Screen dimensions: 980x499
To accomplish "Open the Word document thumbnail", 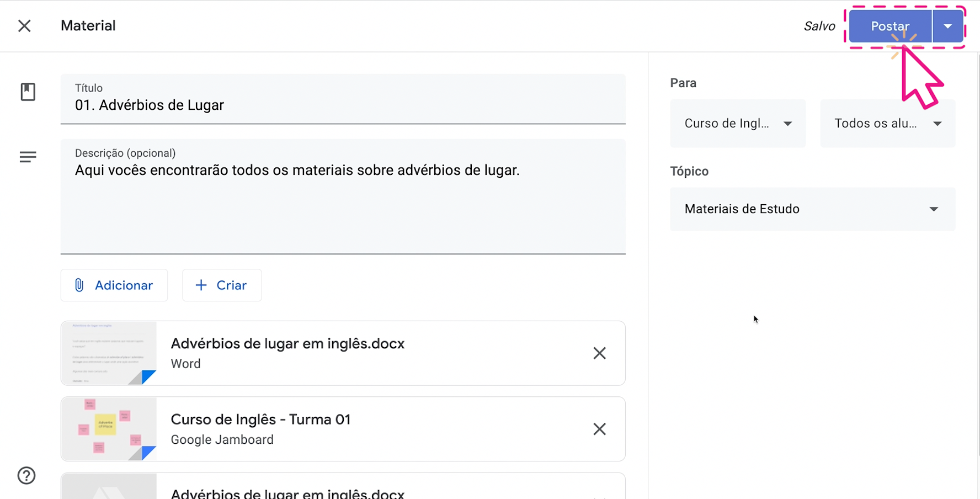I will coord(109,353).
